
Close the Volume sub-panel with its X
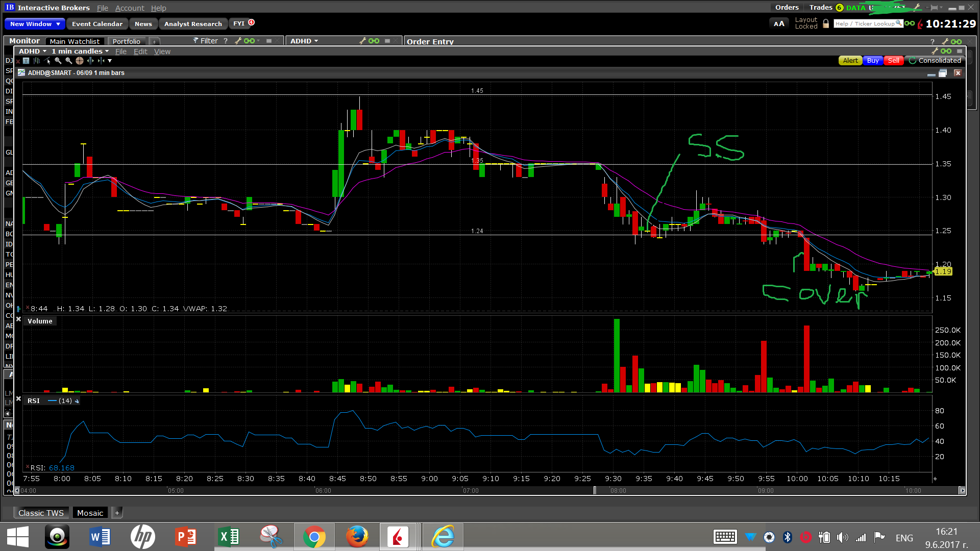pyautogui.click(x=18, y=319)
